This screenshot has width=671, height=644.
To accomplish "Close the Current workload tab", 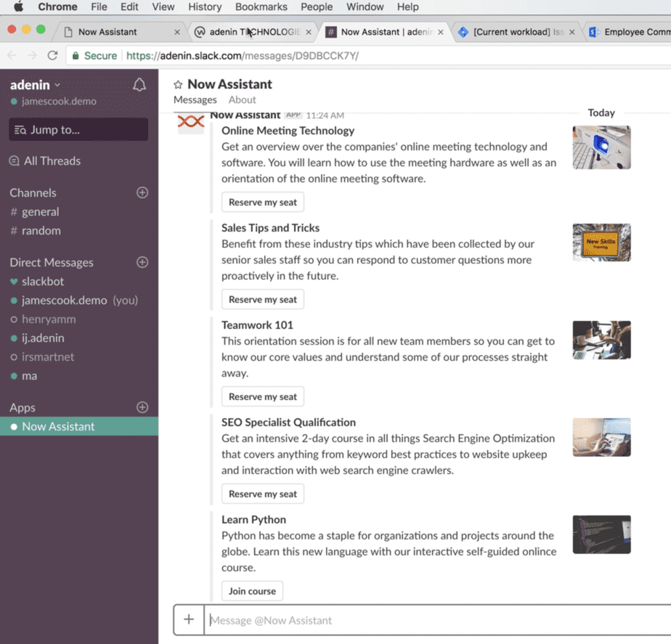I will [572, 32].
